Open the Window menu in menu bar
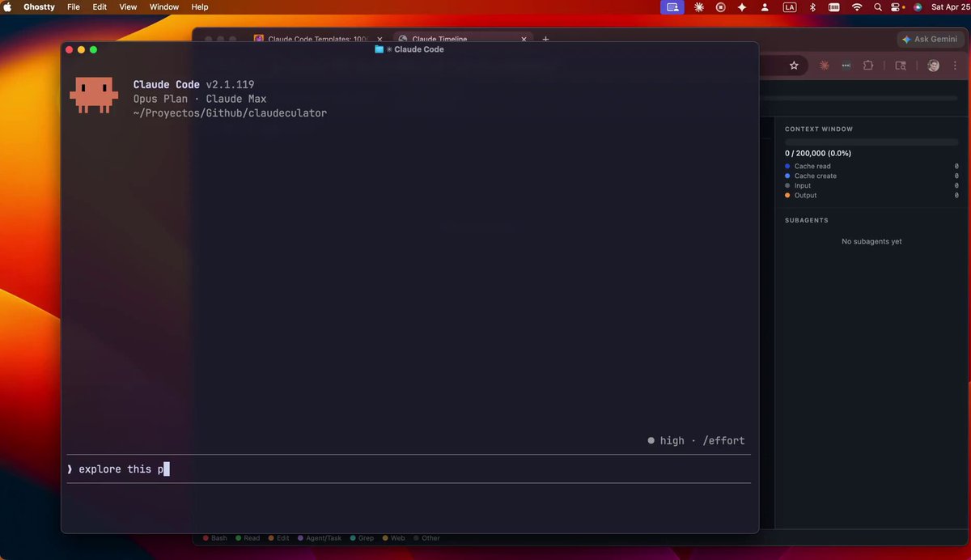This screenshot has height=560, width=971. point(164,6)
